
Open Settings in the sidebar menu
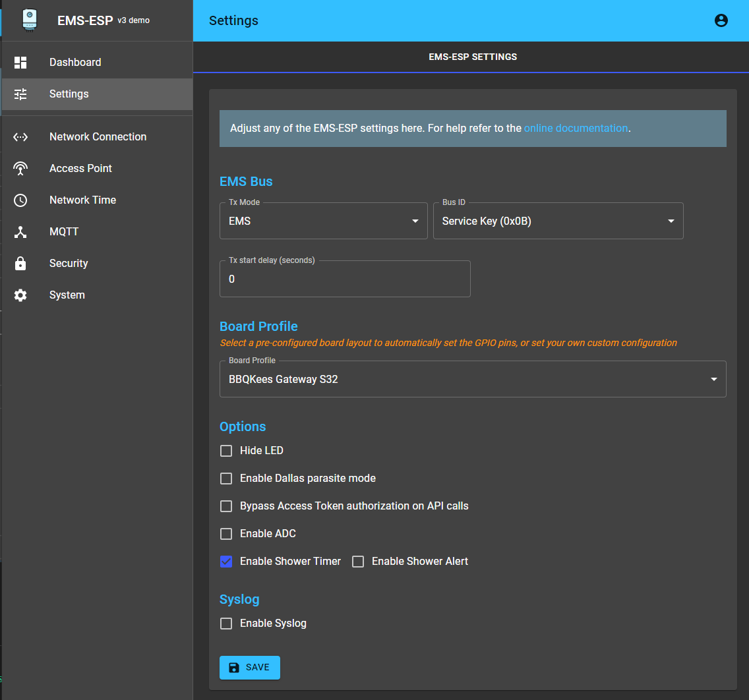coord(69,94)
